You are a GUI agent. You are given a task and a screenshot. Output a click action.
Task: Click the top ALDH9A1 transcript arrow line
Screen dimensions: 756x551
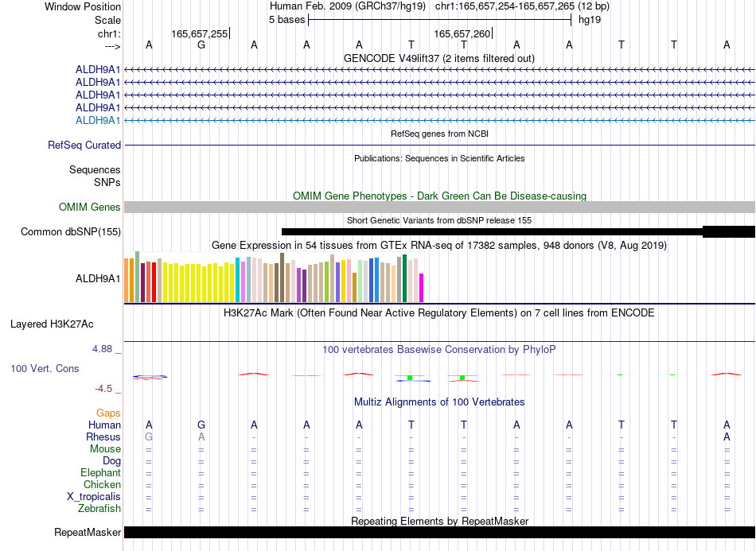[439, 70]
